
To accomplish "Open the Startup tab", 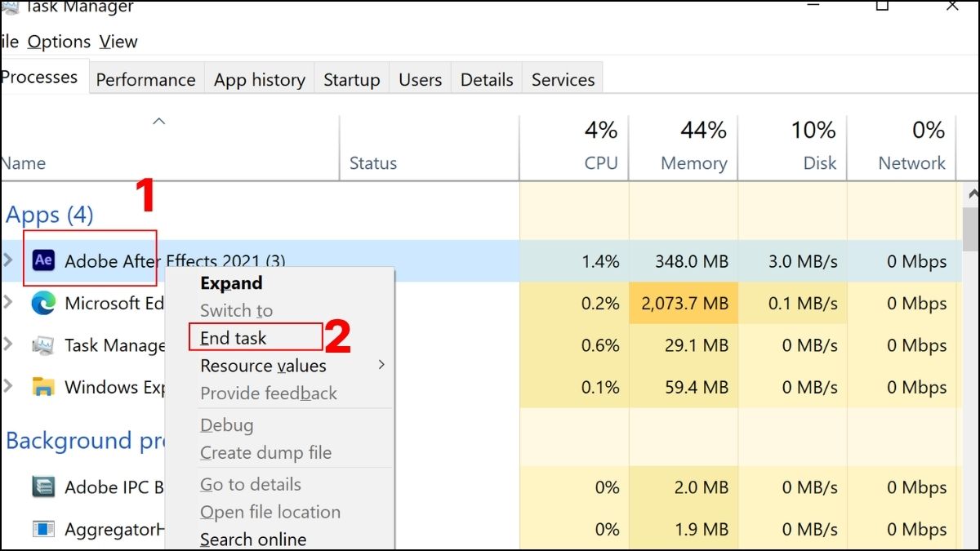I will (351, 80).
